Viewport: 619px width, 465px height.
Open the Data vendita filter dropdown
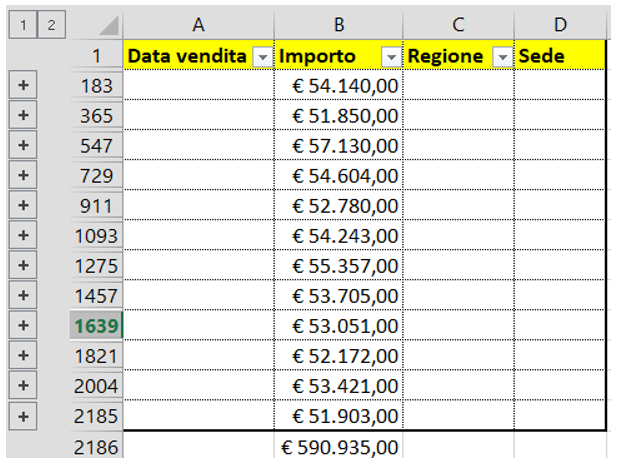263,57
